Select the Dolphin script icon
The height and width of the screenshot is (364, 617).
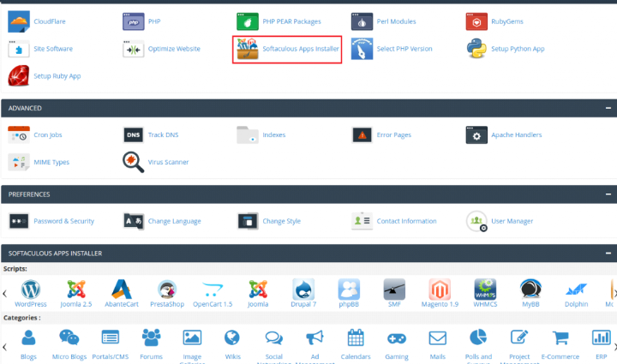click(x=576, y=289)
